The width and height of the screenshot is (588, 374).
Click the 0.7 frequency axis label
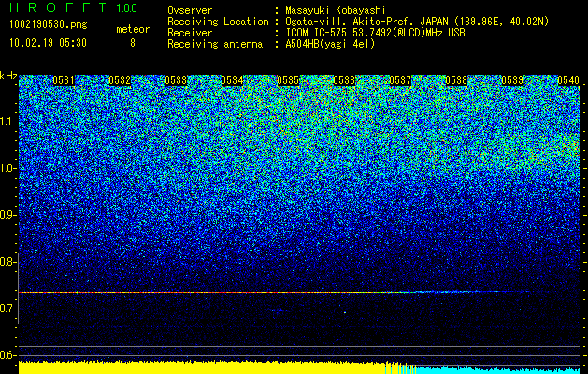7,309
